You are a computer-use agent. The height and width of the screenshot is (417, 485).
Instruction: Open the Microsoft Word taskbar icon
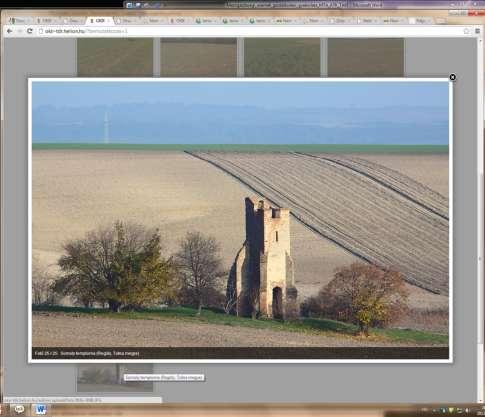(x=41, y=409)
